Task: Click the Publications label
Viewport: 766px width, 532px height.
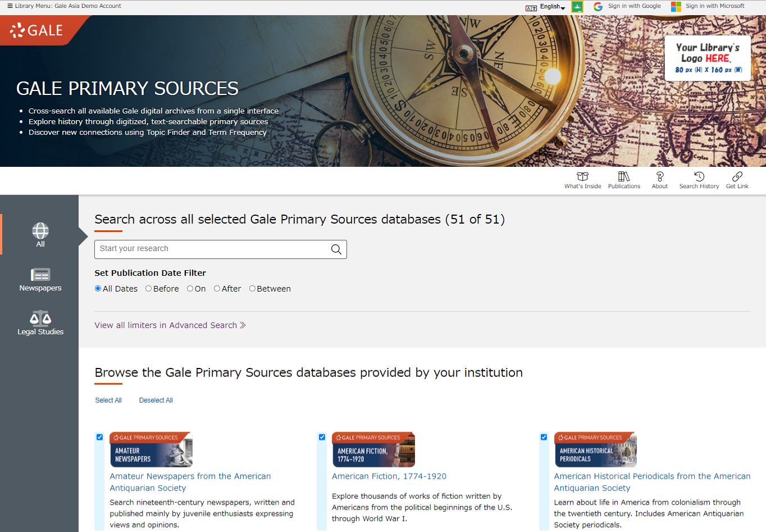Action: 624,187
